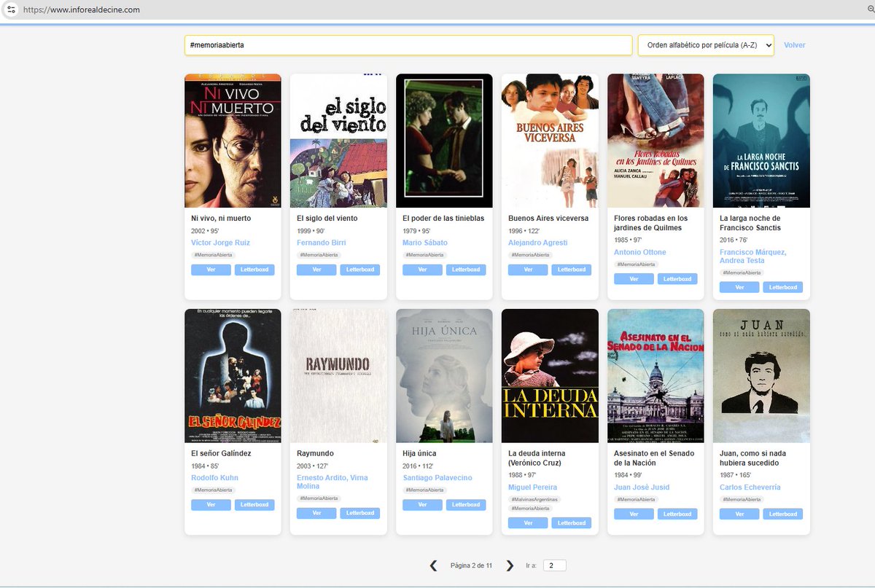This screenshot has width=875, height=588.
Task: Click Ver button for El siglo del viento
Action: (316, 270)
